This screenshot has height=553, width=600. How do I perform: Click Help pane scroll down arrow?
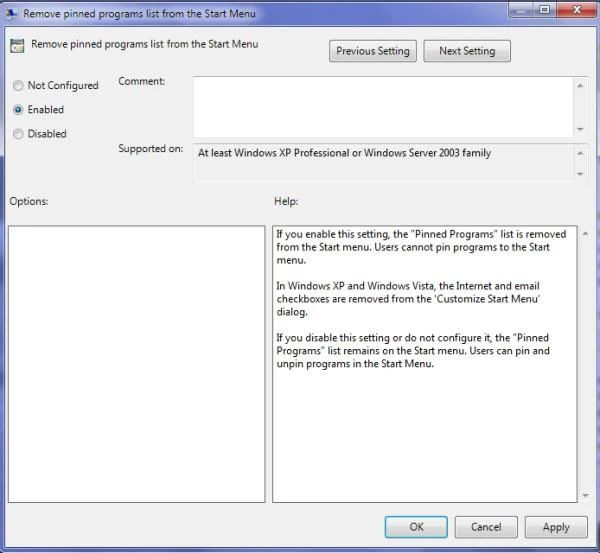585,496
